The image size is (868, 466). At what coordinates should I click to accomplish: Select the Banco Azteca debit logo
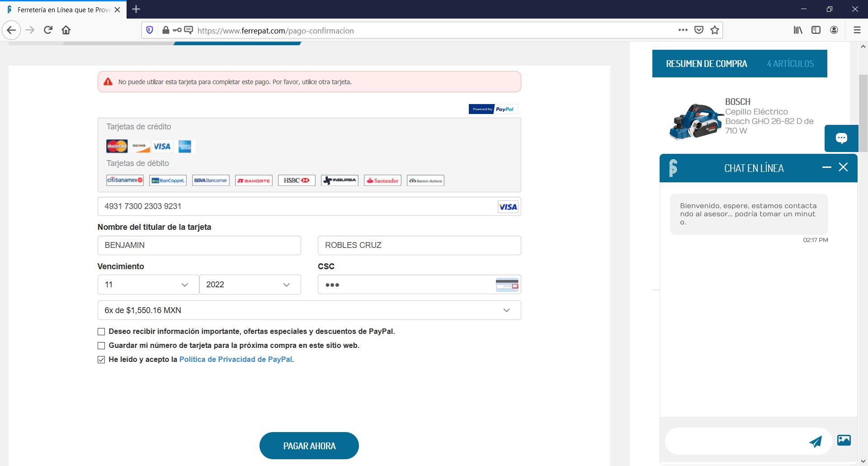(425, 181)
